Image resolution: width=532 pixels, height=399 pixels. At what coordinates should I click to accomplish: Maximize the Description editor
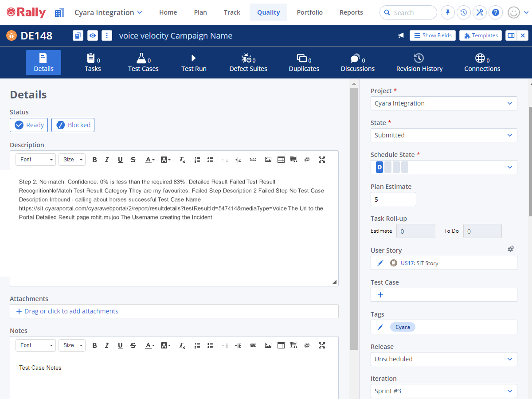[322, 160]
